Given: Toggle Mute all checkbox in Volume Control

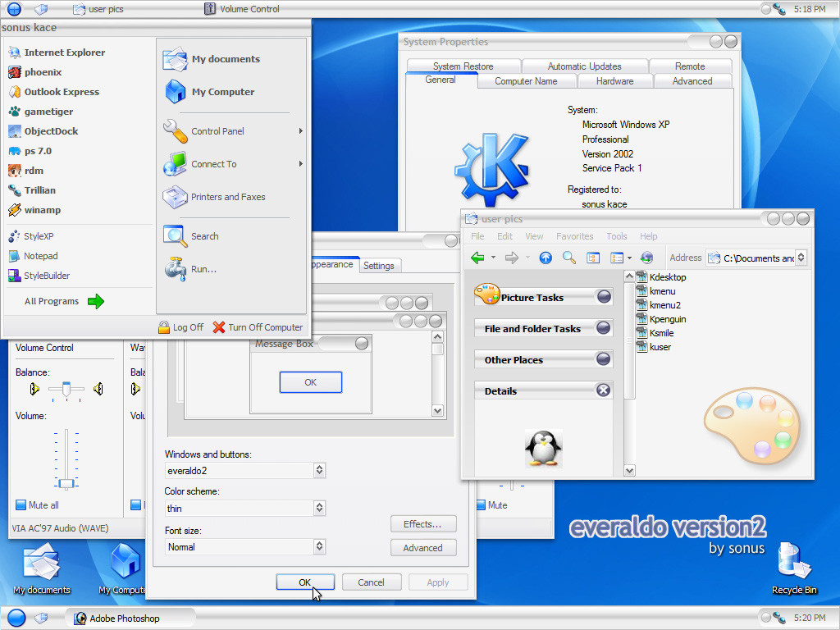Looking at the screenshot, I should [21, 504].
